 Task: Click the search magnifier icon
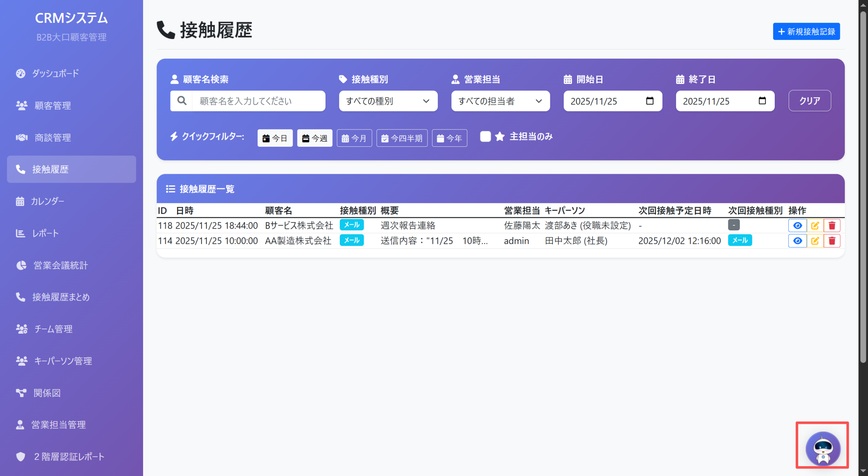pos(182,101)
